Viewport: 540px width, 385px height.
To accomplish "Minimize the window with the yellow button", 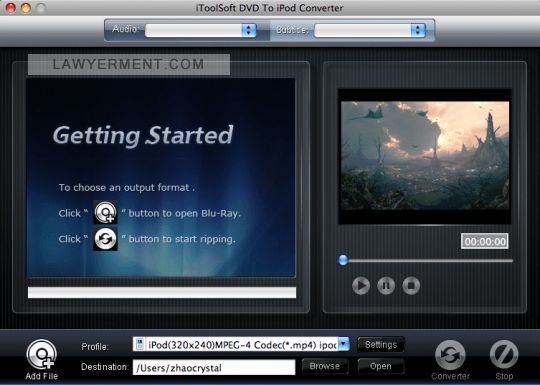I will click(26, 8).
